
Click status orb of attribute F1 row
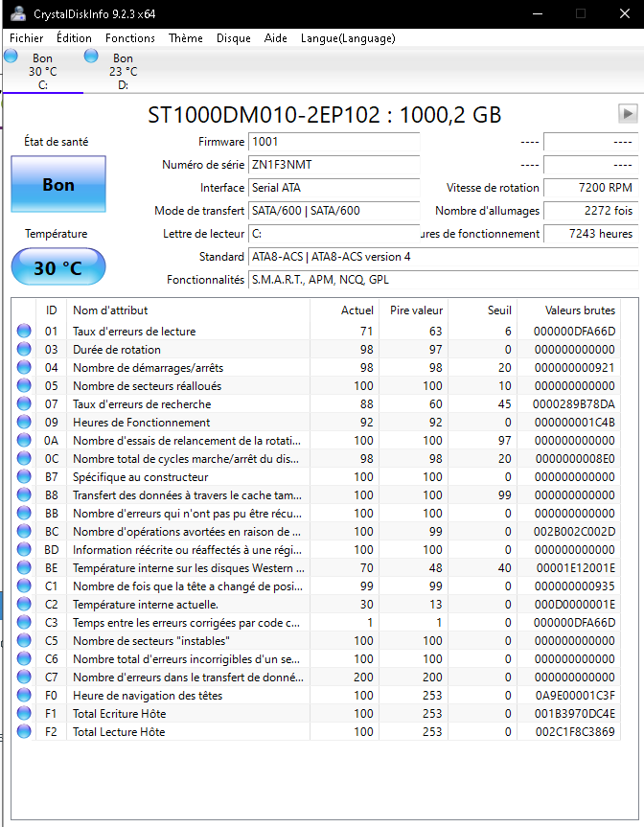24,713
